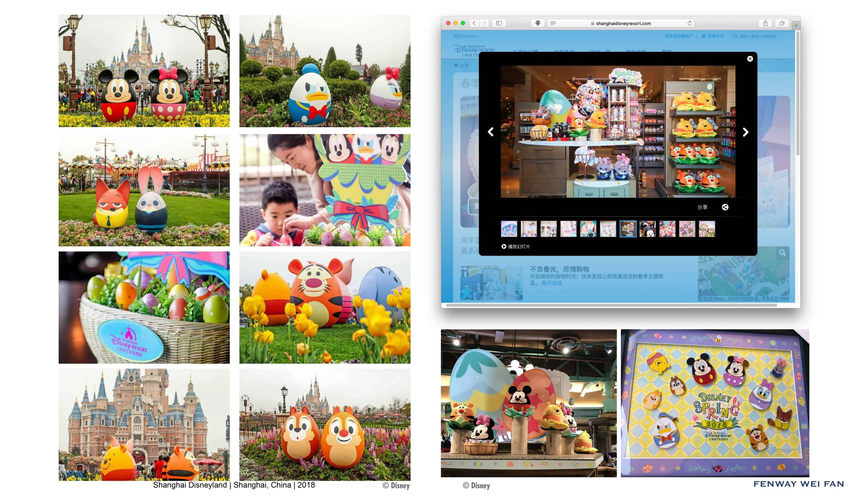Click the shanghaidisneyresort.com address bar
Screen dimensions: 868x504
pos(621,23)
